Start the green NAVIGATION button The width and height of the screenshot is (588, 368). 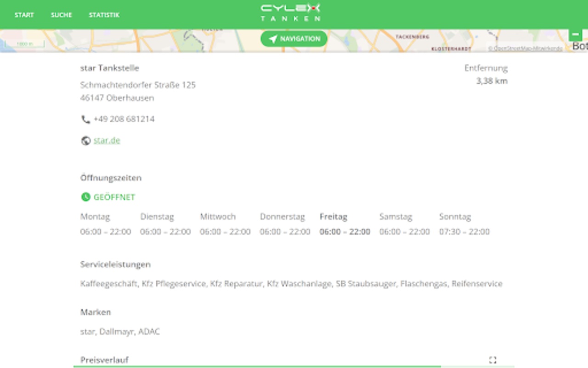click(294, 39)
